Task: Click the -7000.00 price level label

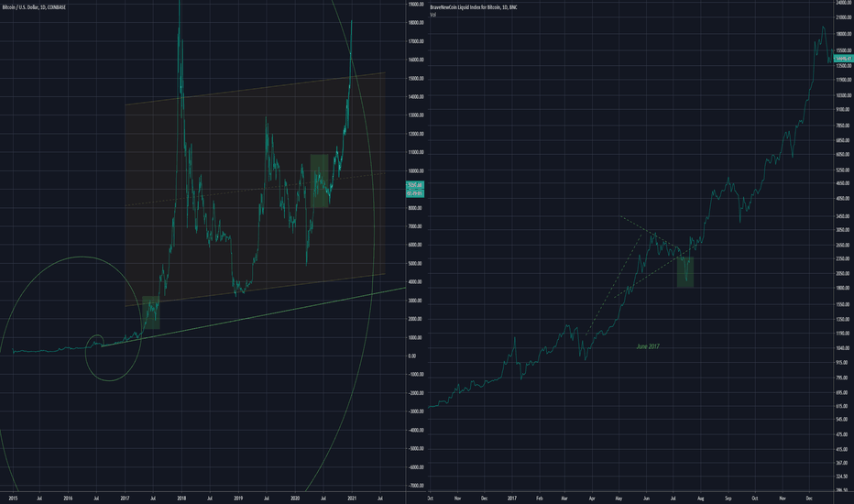Action: (416, 486)
